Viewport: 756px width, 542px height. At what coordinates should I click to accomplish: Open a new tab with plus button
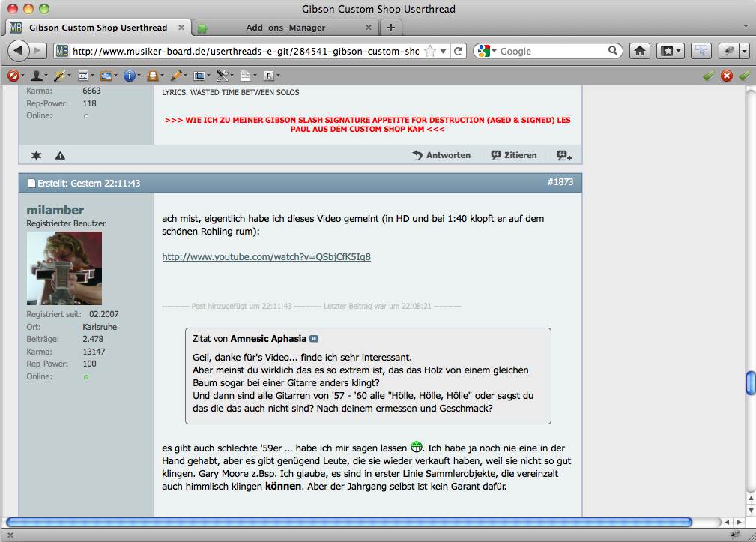pos(391,28)
